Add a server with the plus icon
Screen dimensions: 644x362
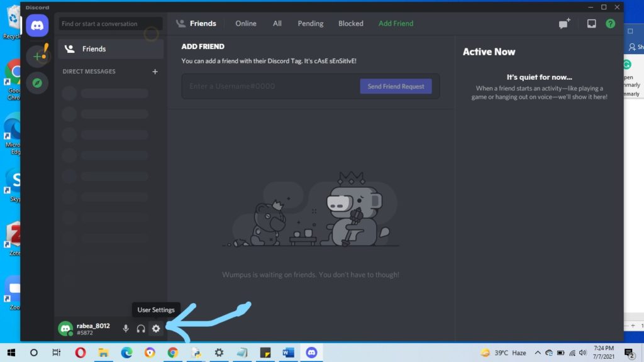click(37, 56)
